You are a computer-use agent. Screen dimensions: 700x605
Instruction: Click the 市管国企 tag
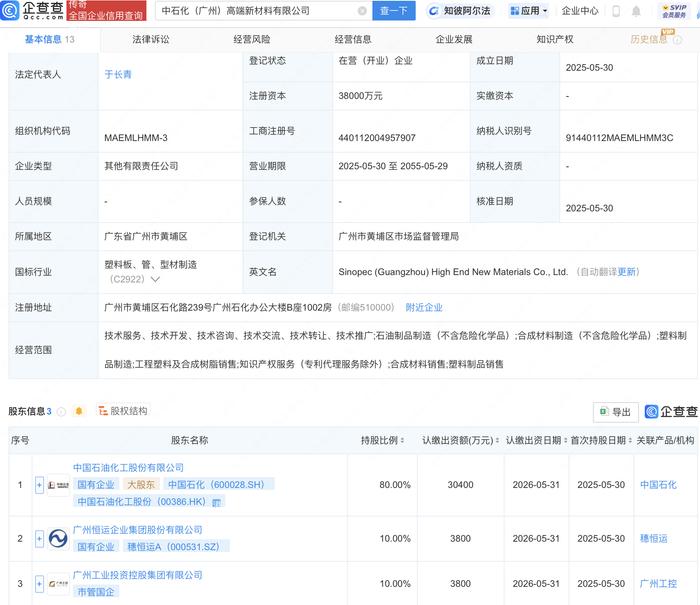(x=96, y=592)
